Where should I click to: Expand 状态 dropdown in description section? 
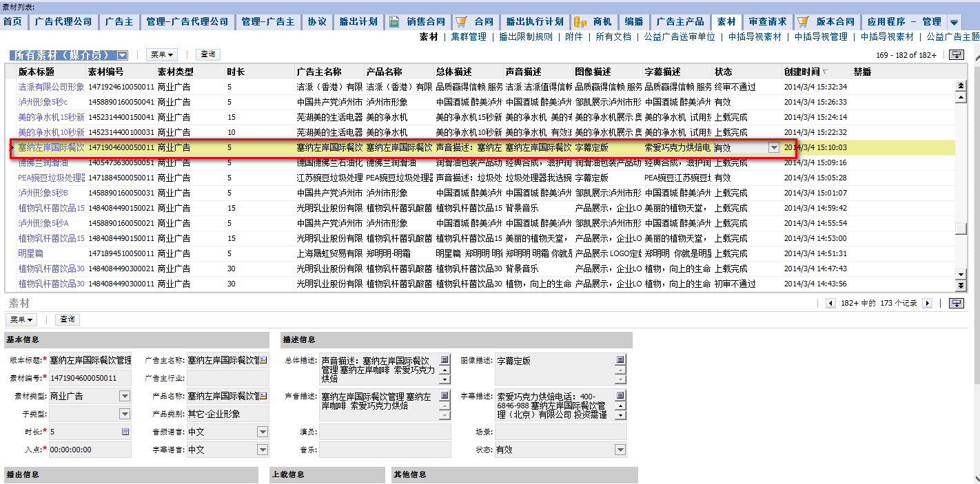coord(621,450)
